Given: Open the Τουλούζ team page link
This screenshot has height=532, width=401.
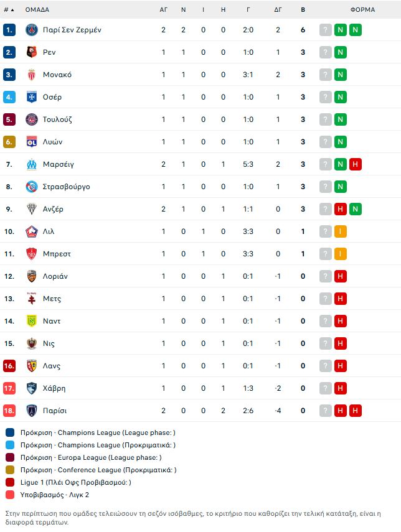Looking at the screenshot, I should [57, 119].
